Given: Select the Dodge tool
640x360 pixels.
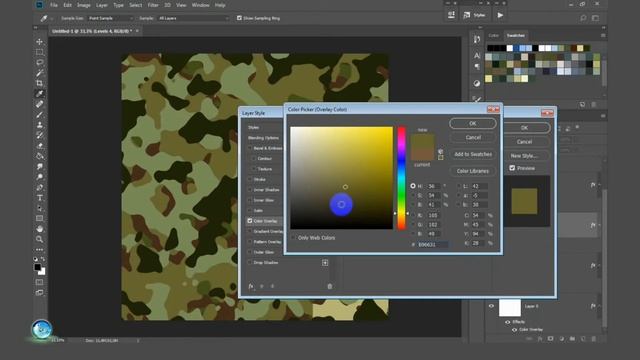Looking at the screenshot, I should pyautogui.click(x=40, y=177).
